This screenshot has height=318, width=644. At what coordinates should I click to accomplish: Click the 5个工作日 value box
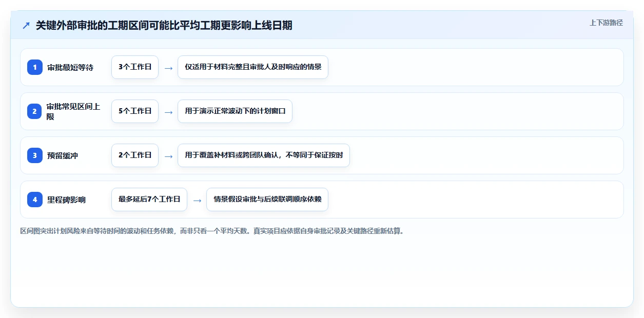pyautogui.click(x=135, y=111)
